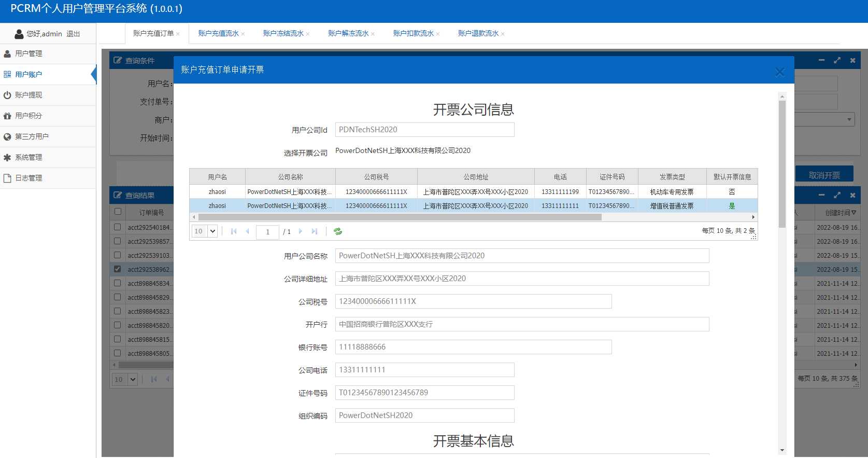
Task: Open 账户提现 in the sidebar menu
Action: pos(29,95)
